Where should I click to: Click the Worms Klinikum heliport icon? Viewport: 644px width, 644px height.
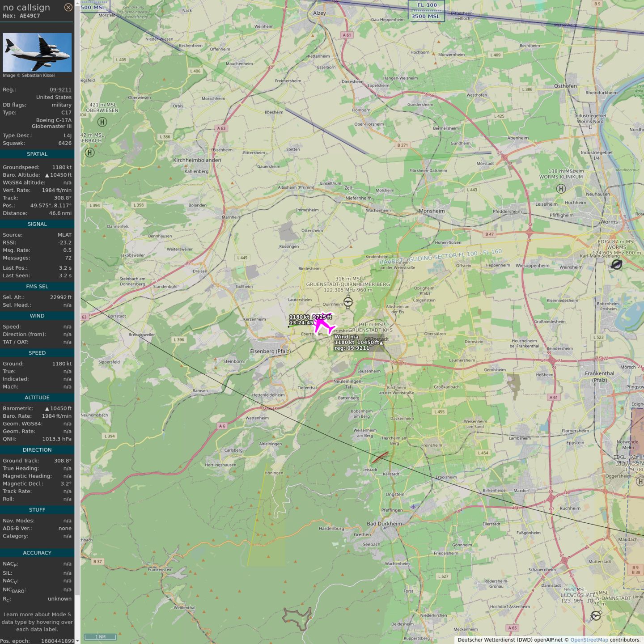(561, 189)
